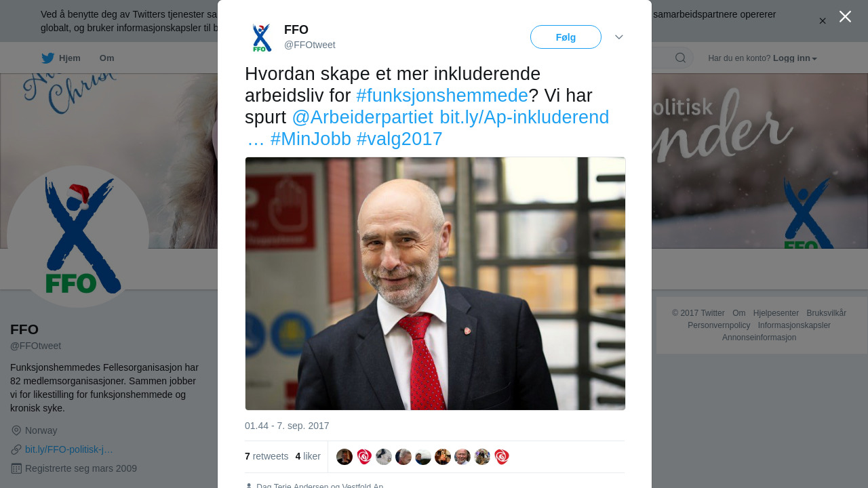The image size is (868, 488).
Task: Open the Hjelpesenter footer link
Action: point(776,313)
